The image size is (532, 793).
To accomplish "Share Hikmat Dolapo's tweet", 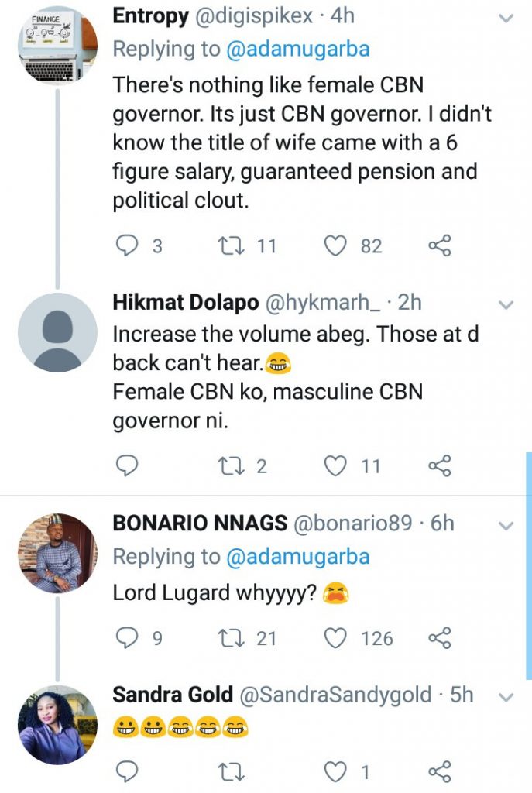I will pyautogui.click(x=439, y=465).
